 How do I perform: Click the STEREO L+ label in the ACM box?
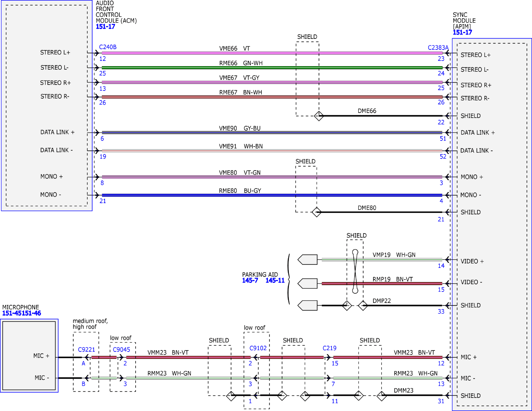[x=55, y=52]
